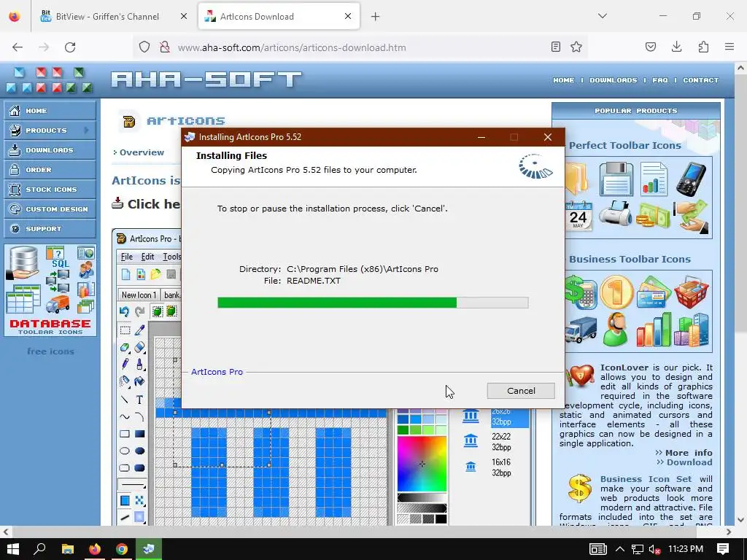Open the CUSTOM DESIGN sidebar item
Viewport: 747px width, 560px height.
point(50,209)
